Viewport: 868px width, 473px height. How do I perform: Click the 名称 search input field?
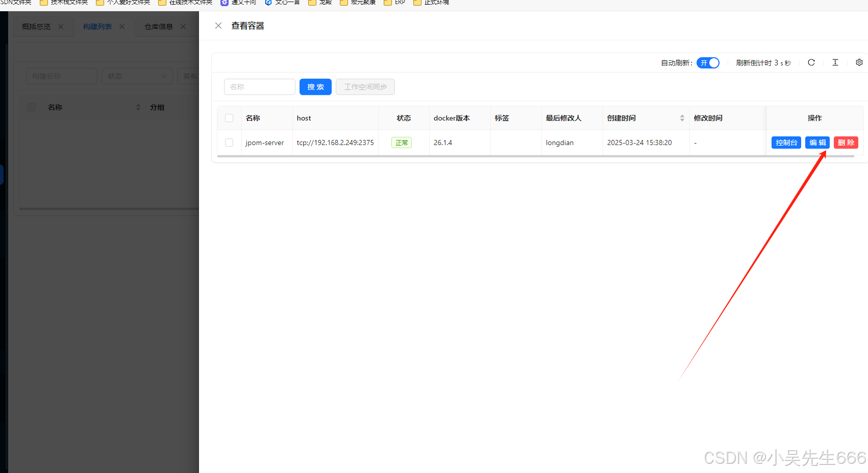click(259, 87)
